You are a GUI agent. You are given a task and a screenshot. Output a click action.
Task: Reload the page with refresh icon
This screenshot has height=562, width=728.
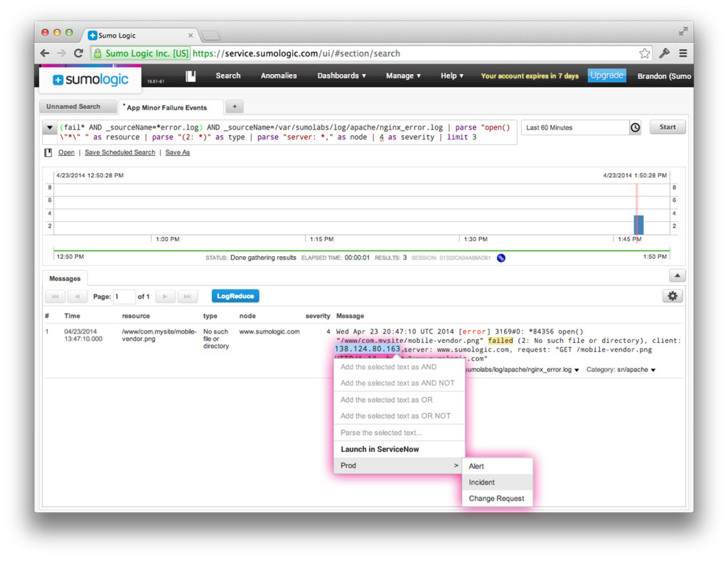coord(78,53)
